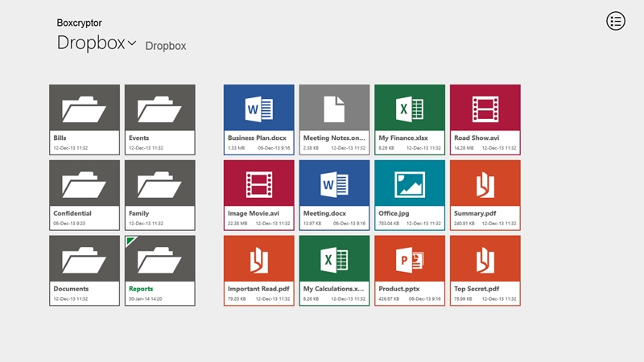This screenshot has height=362, width=644.
Task: Click the Road Show.avi size 14.28 MB
Action: [464, 148]
